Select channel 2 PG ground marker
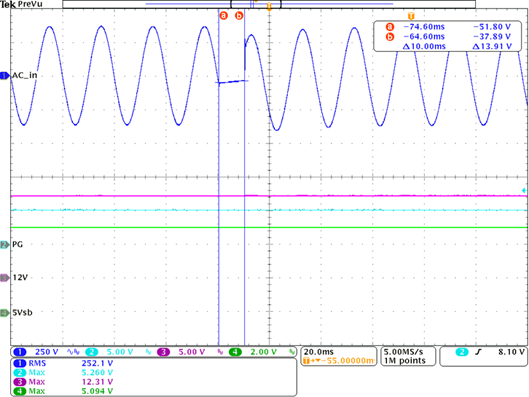529x397 pixels. pos(4,245)
